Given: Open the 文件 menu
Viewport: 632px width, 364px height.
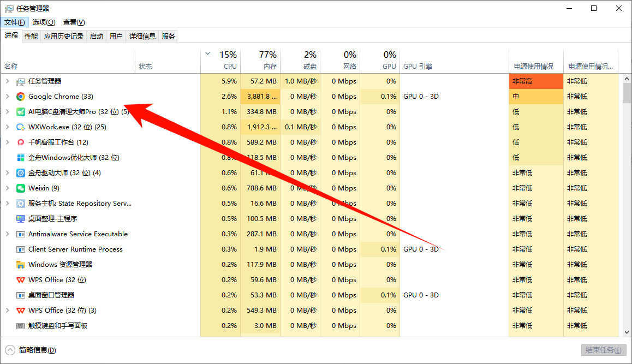Looking at the screenshot, I should (15, 22).
